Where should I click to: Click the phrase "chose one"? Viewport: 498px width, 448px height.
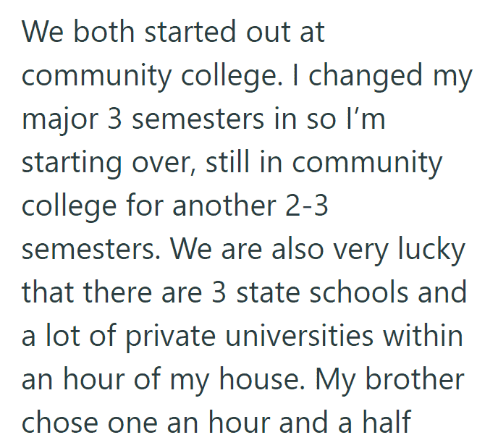pos(90,422)
